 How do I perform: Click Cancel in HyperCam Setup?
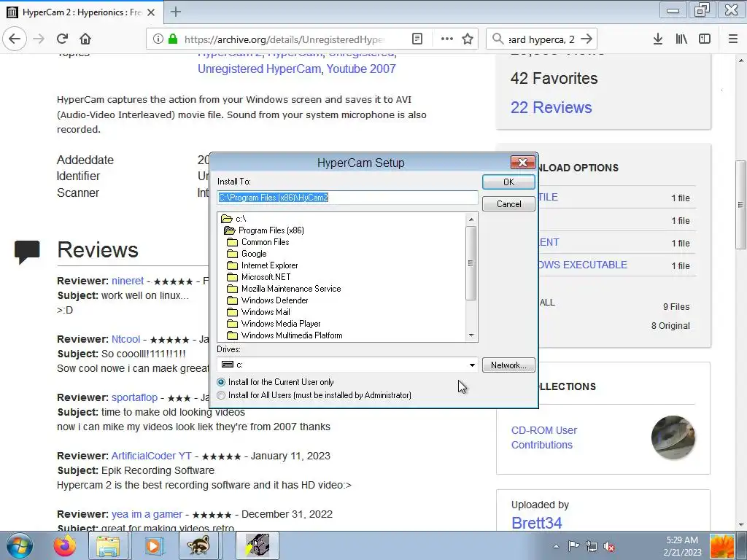pos(508,204)
